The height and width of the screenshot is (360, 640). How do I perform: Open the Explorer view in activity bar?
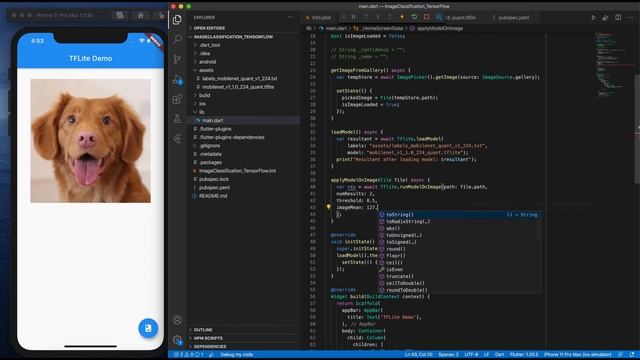(177, 20)
